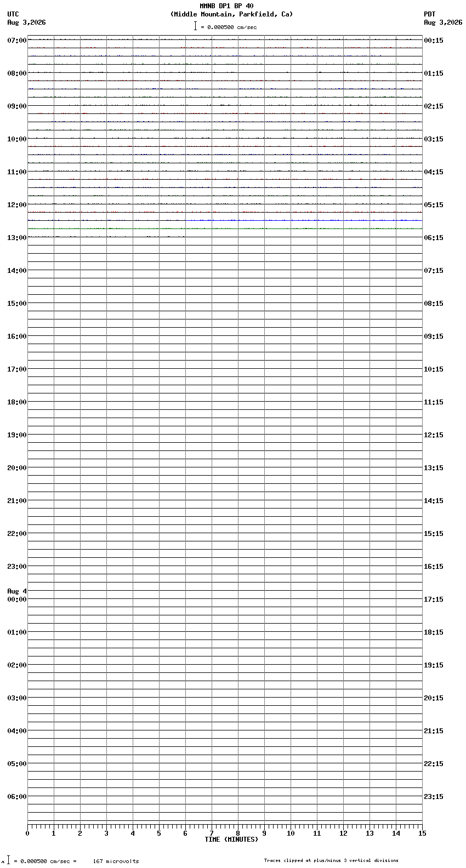
Task: Click the UTC label "23:00"
Action: click(17, 567)
